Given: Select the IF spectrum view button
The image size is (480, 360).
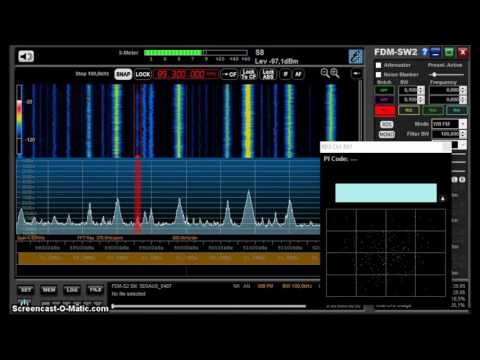Looking at the screenshot, I should (x=285, y=74).
